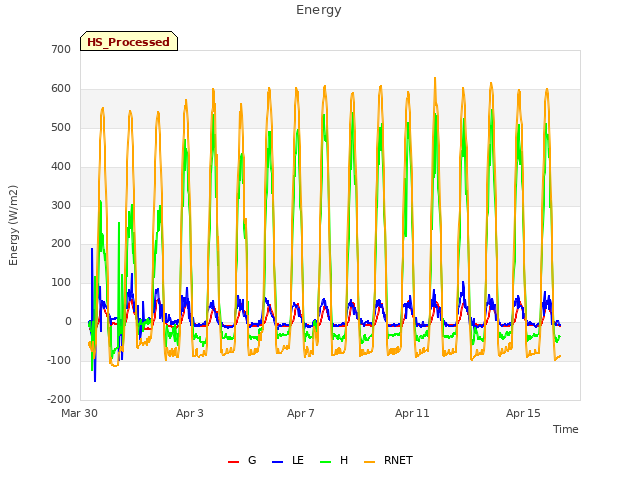Image resolution: width=640 pixels, height=480 pixels.
Task: Click the Energy (W/m2) axis label
Action: pos(13,225)
